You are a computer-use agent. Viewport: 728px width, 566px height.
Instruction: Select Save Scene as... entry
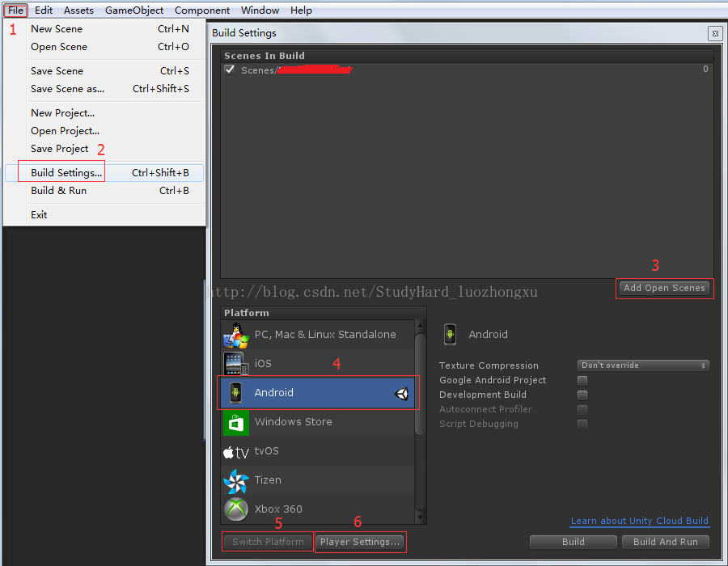104,89
